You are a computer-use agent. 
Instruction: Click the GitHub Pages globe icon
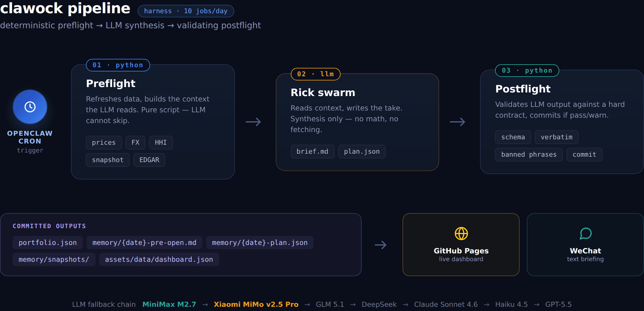pyautogui.click(x=461, y=234)
